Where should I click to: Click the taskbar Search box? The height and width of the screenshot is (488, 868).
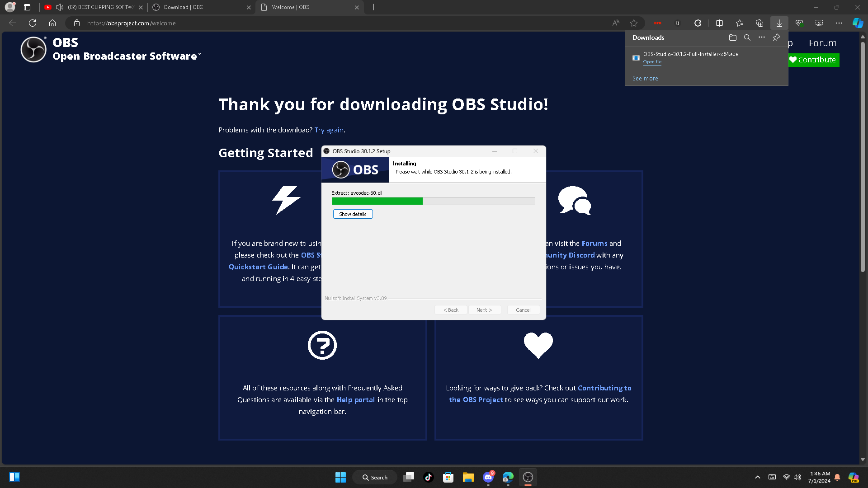375,477
